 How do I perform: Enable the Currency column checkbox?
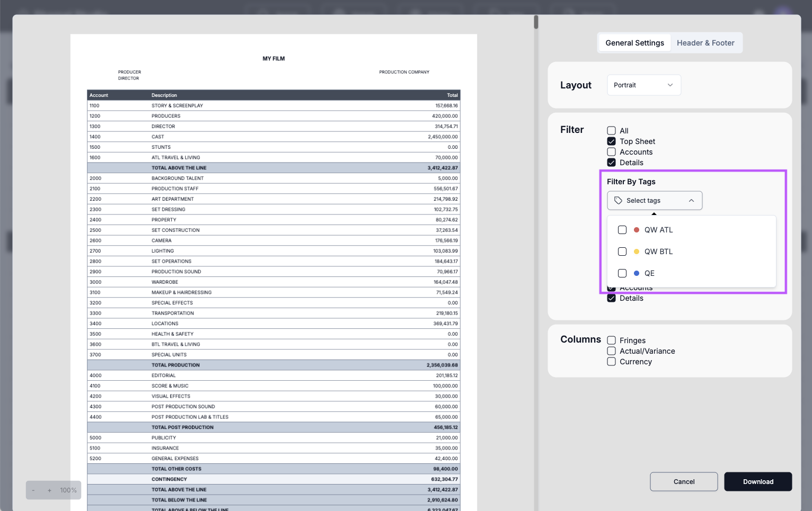[x=611, y=362]
